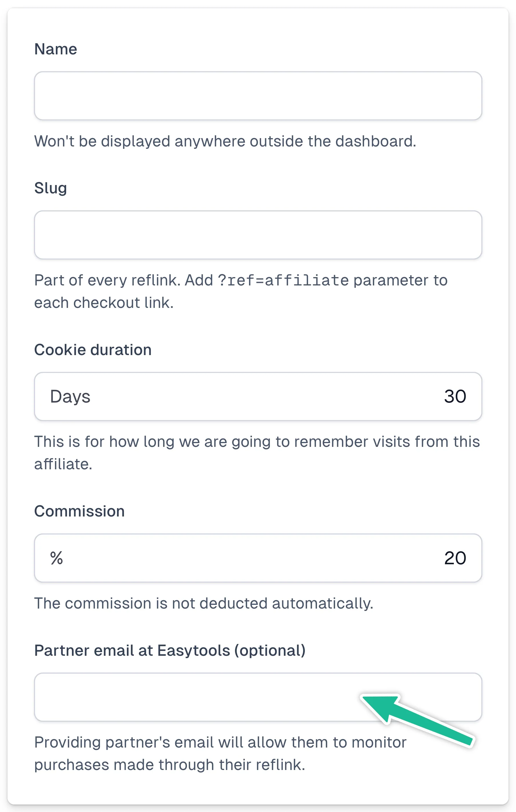516x812 pixels.
Task: Click the 'Won't be displayed anywhere' hint
Action: pyautogui.click(x=225, y=141)
